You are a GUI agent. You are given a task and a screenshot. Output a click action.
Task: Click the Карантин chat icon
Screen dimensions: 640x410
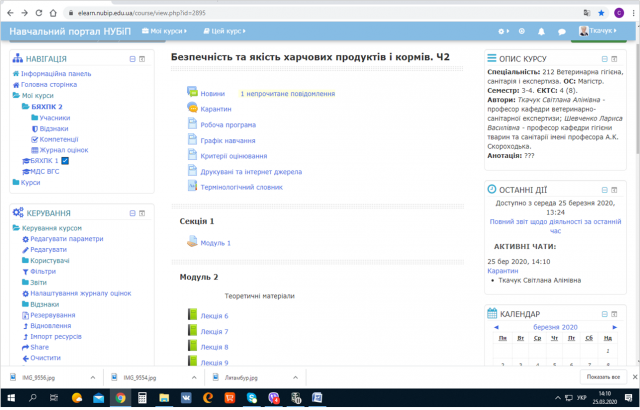pyautogui.click(x=192, y=108)
